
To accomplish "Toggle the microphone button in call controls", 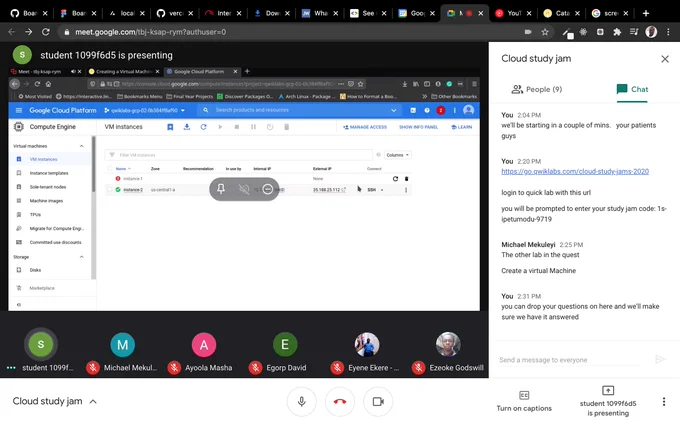I will tap(302, 402).
